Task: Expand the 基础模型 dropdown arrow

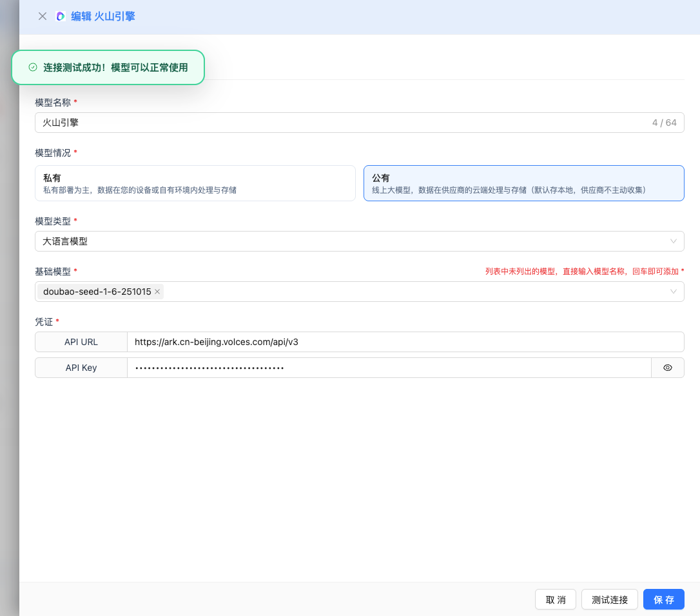Action: (673, 292)
